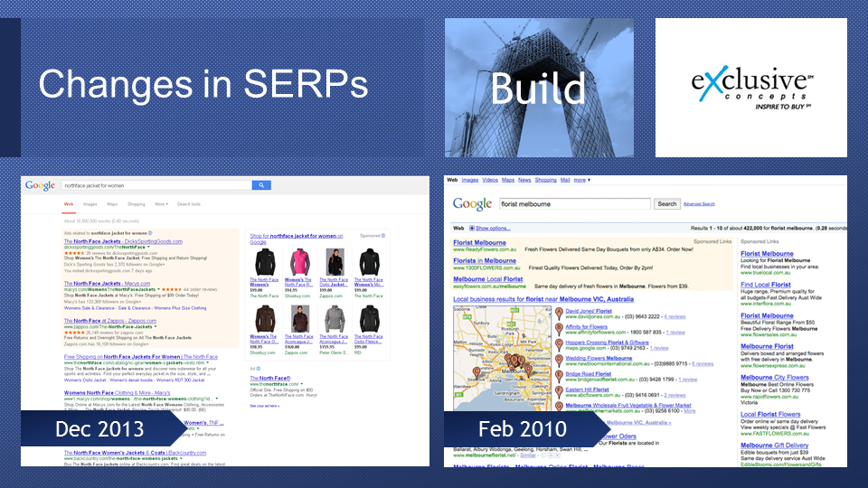Expand arrow beside macys.com/WomensTheNorthFaceJackets URL
868x488 pixels.
click(x=159, y=289)
